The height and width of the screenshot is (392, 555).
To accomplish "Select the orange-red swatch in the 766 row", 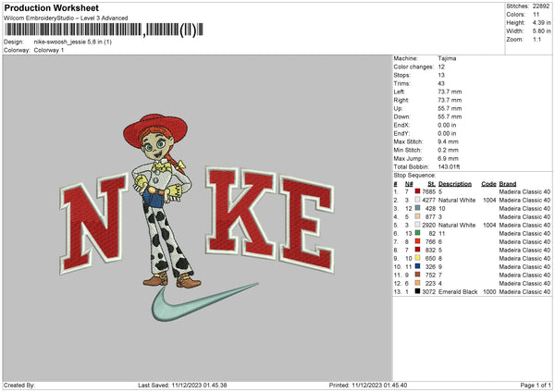I will 418,241.
